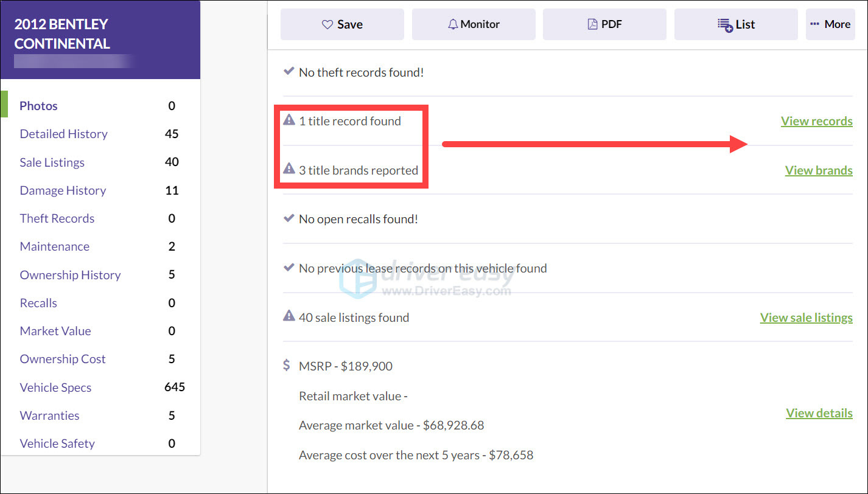Select Ownership Cost in sidebar
Screen dimensions: 868x494
pyautogui.click(x=63, y=359)
